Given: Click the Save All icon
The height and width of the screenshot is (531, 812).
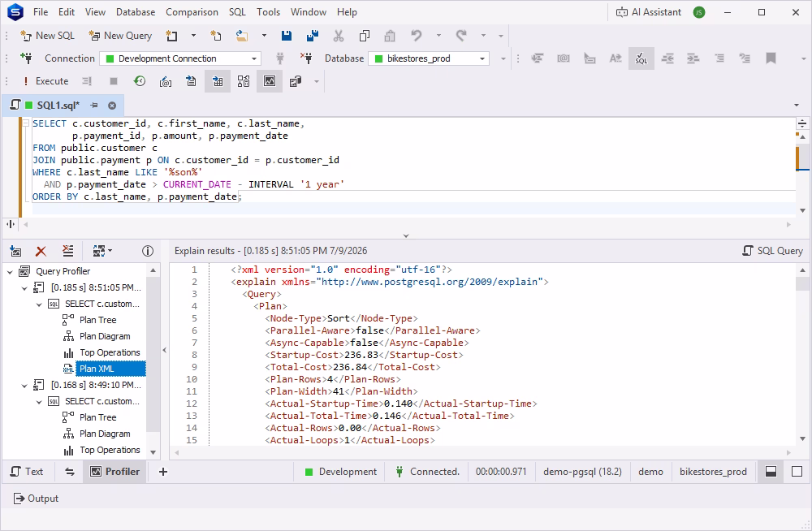Looking at the screenshot, I should (313, 35).
